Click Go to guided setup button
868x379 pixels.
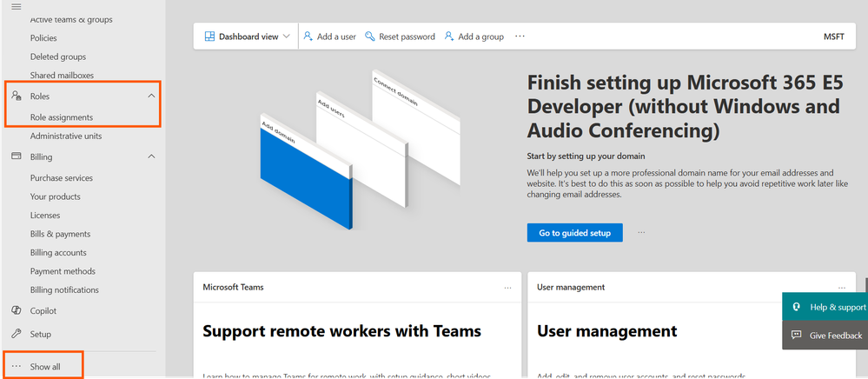[x=574, y=233]
